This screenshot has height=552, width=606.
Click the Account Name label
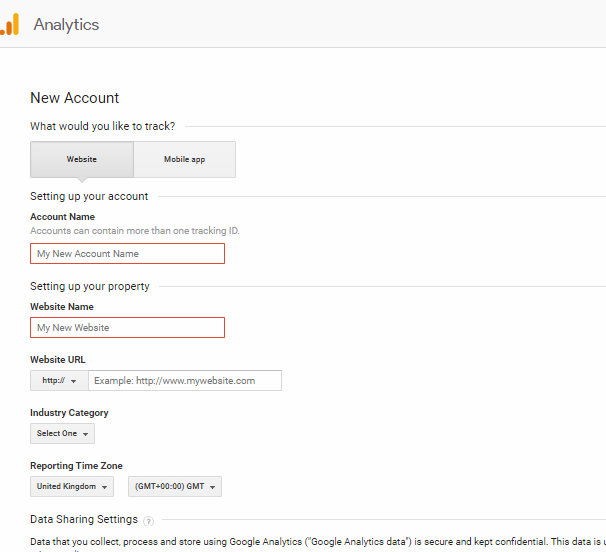pos(62,217)
